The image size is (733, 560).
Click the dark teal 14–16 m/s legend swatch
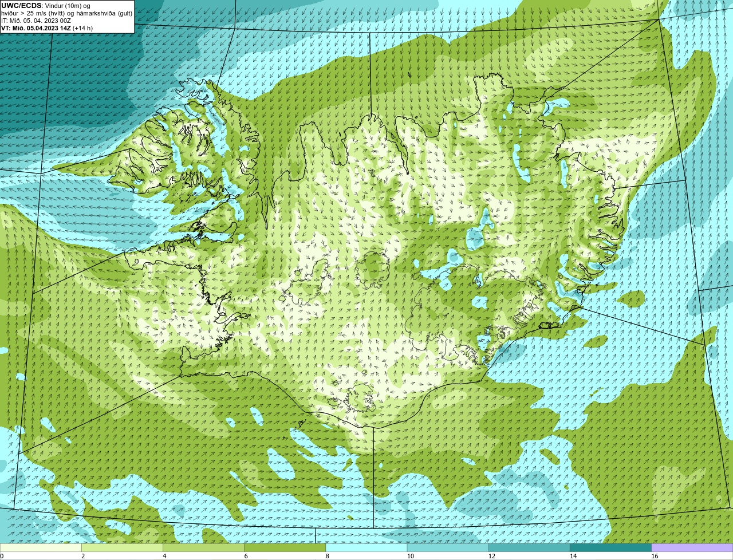[x=611, y=548]
